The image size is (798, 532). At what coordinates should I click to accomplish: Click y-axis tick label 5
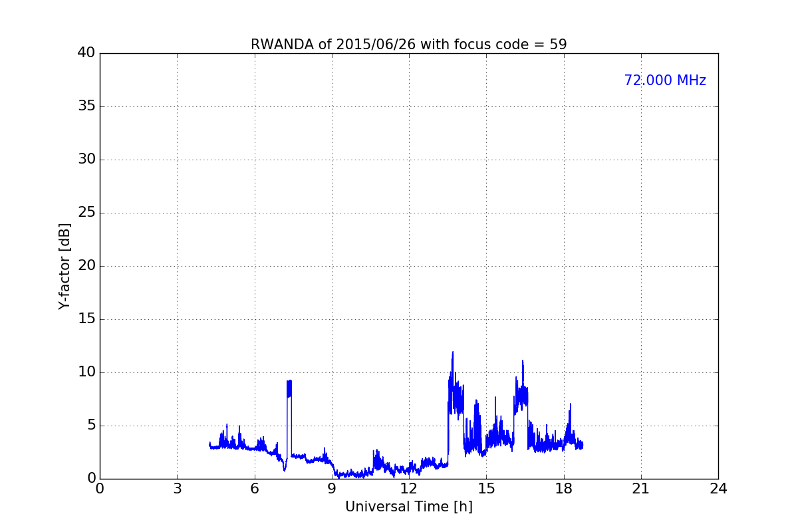click(91, 426)
